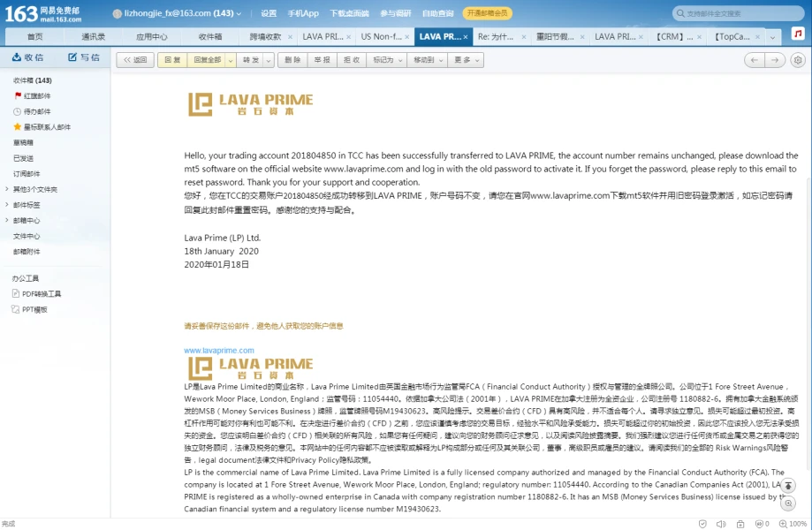Open the PPT模板 item
This screenshot has width=812, height=530.
click(x=29, y=309)
